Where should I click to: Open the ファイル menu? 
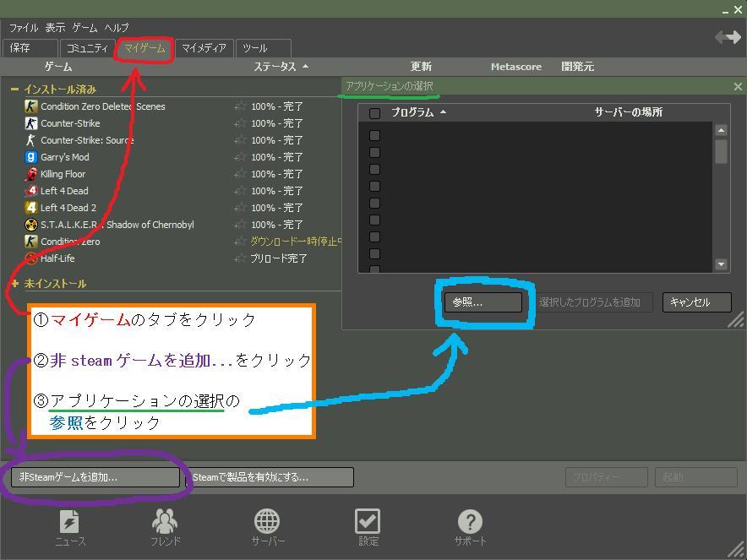pyautogui.click(x=24, y=28)
